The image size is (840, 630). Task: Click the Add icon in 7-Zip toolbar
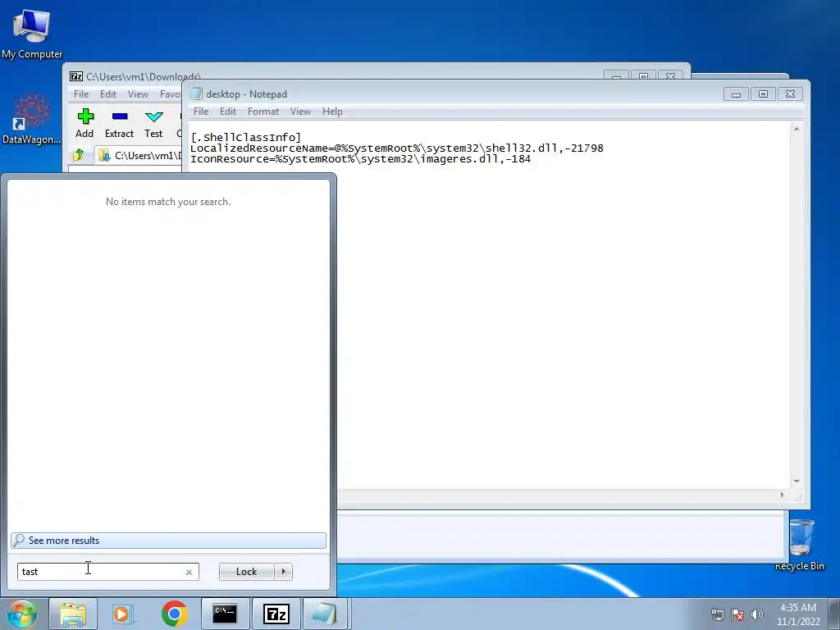tap(84, 123)
